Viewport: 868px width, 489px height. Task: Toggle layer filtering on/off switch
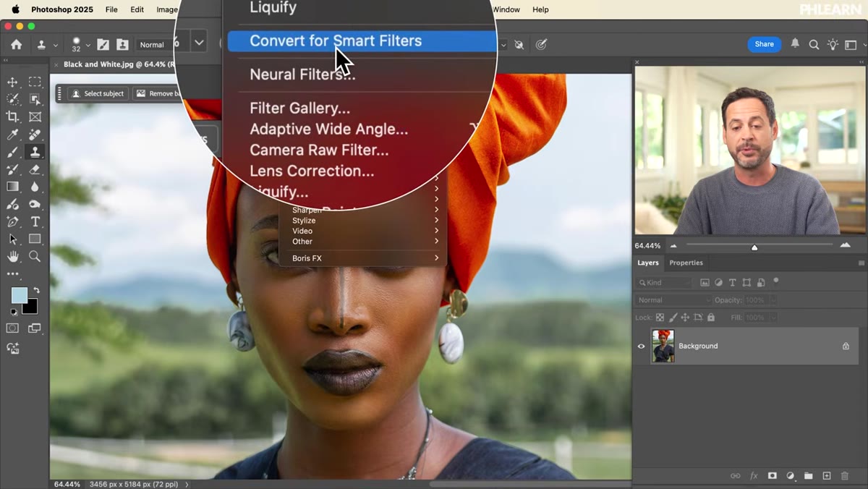point(775,280)
